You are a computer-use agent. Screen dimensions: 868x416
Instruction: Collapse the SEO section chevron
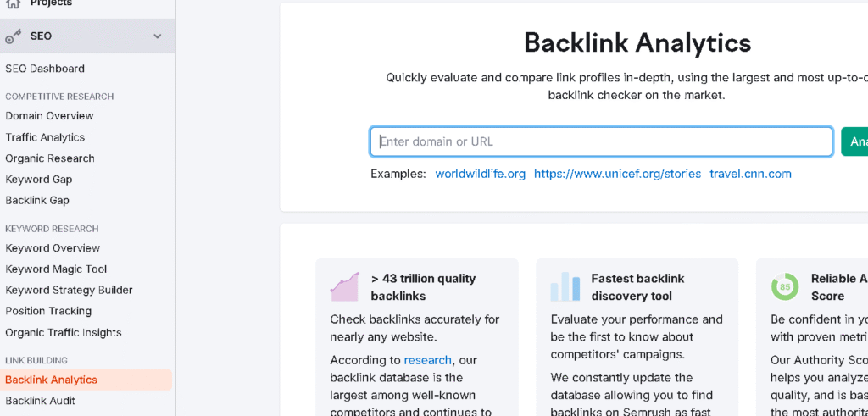point(157,36)
